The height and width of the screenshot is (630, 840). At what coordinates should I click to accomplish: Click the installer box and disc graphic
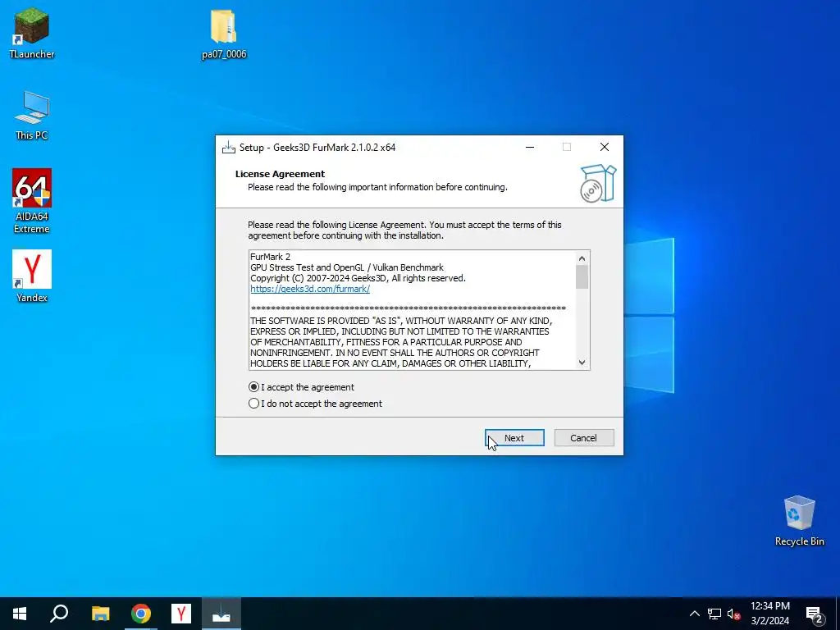[x=598, y=183]
